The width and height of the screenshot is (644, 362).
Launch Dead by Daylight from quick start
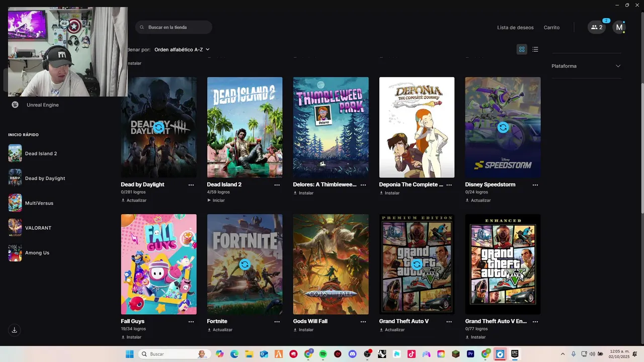point(37,178)
